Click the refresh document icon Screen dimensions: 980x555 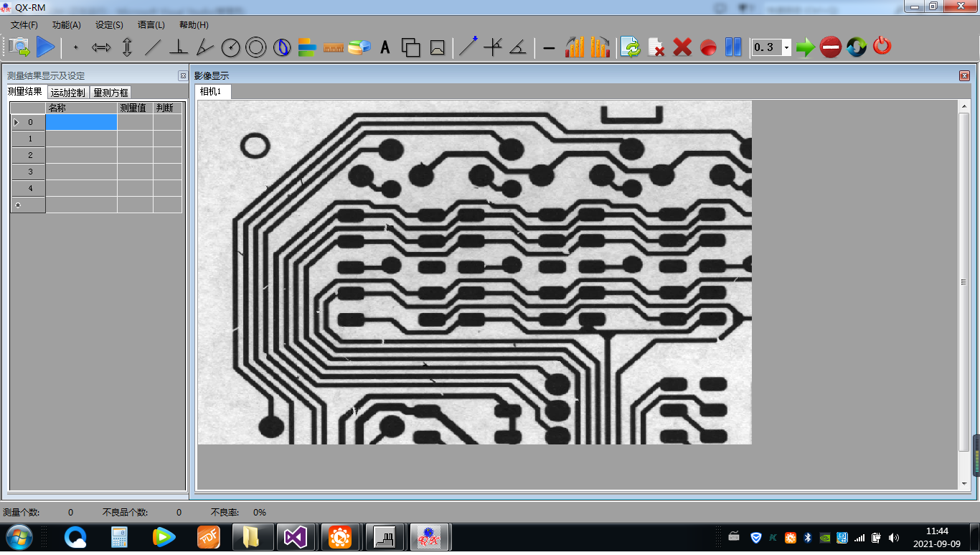[631, 48]
